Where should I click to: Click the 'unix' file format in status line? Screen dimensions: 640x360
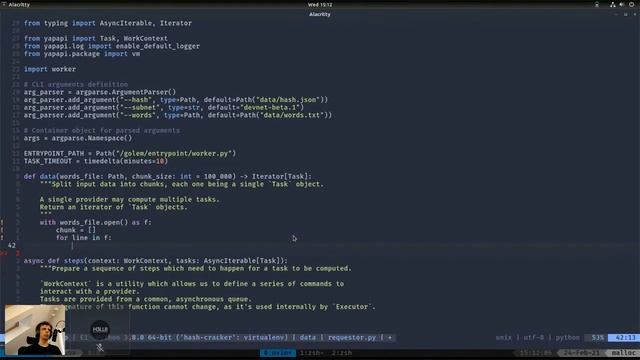click(x=503, y=338)
